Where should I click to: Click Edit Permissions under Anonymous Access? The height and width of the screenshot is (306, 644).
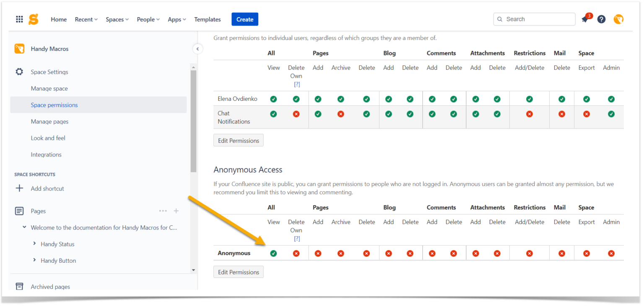238,272
